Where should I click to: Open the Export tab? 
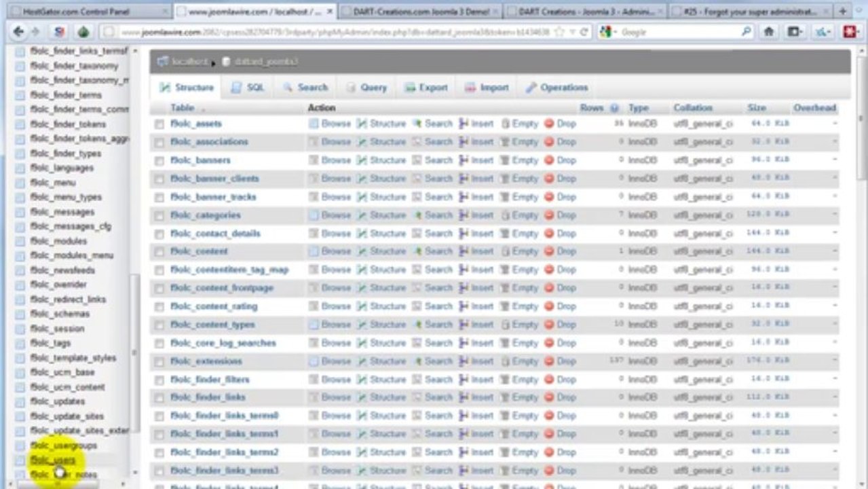(x=426, y=88)
